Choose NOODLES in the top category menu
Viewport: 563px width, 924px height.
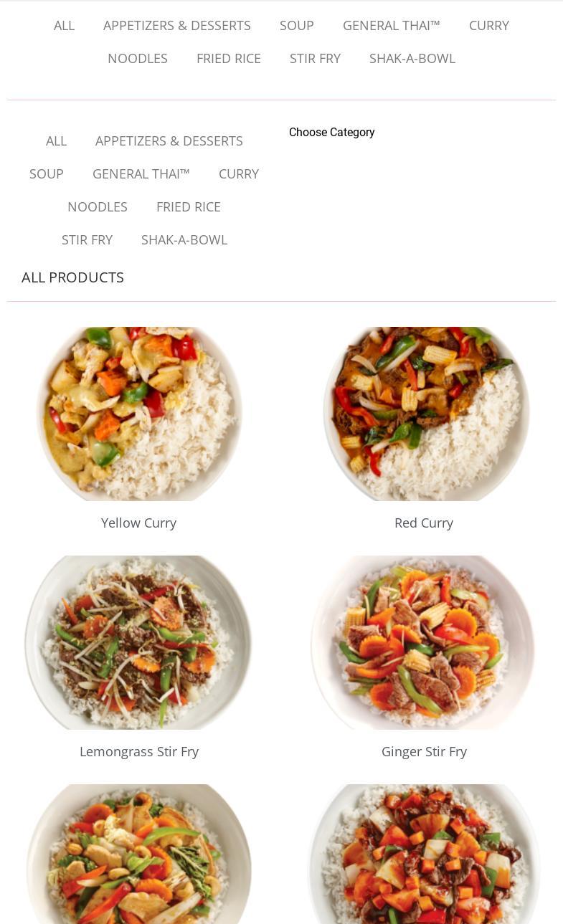pyautogui.click(x=138, y=59)
